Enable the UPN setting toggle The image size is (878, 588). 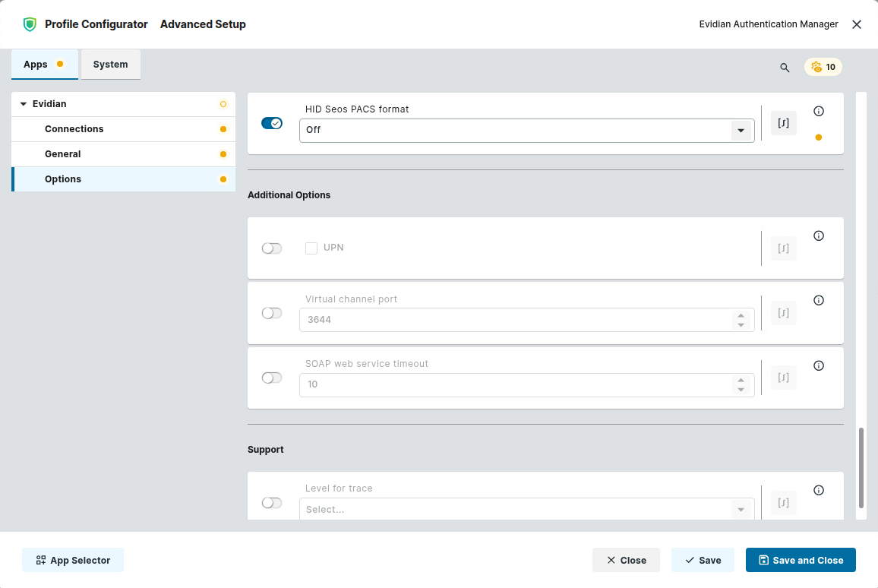272,248
